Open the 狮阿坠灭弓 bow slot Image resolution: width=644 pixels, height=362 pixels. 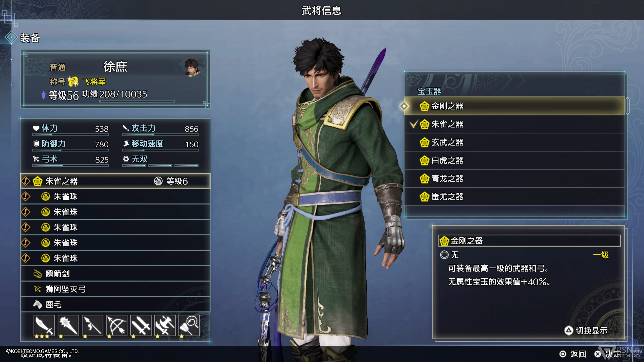pyautogui.click(x=115, y=289)
